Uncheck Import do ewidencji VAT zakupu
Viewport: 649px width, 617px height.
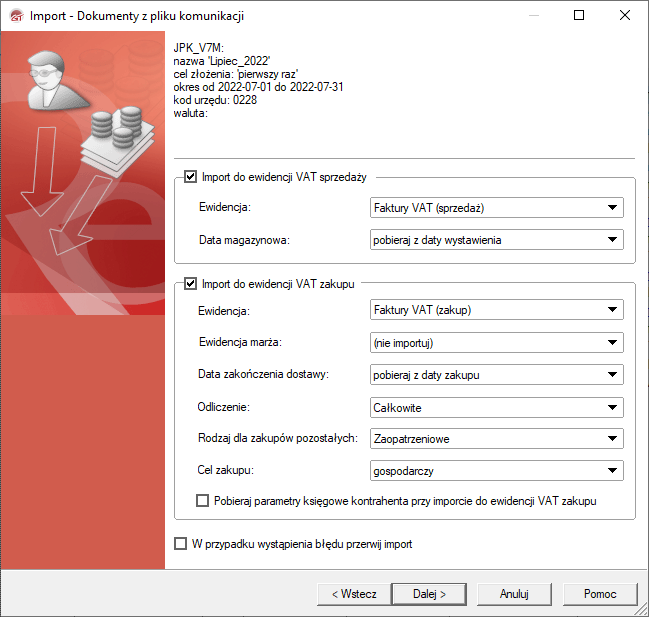point(190,284)
